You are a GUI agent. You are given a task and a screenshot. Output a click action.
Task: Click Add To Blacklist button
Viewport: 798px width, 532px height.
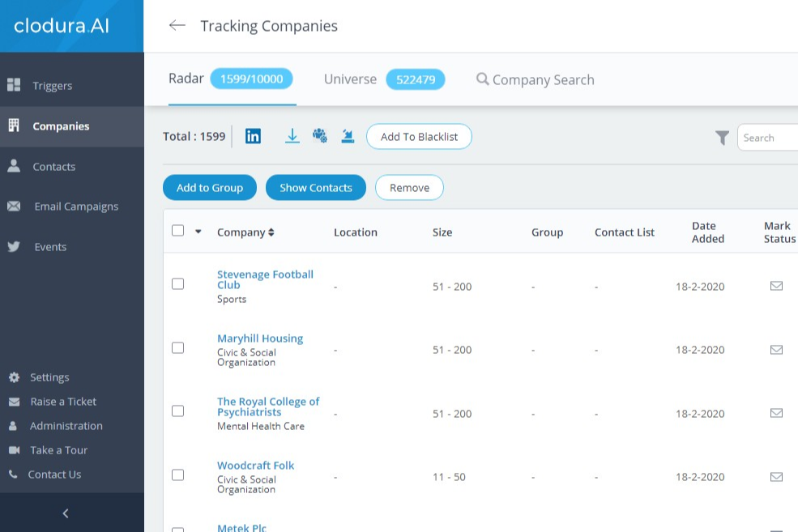point(419,137)
